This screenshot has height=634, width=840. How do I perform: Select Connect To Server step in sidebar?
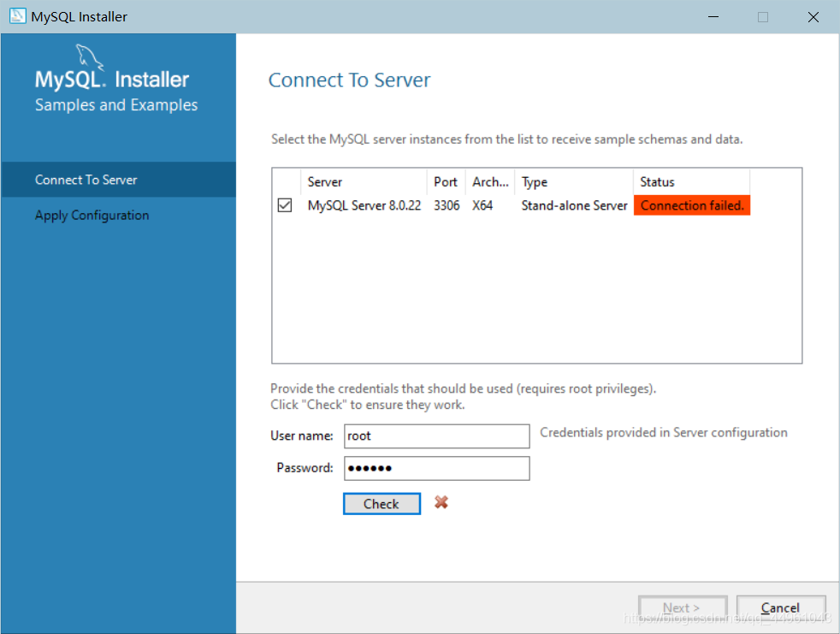(x=118, y=180)
